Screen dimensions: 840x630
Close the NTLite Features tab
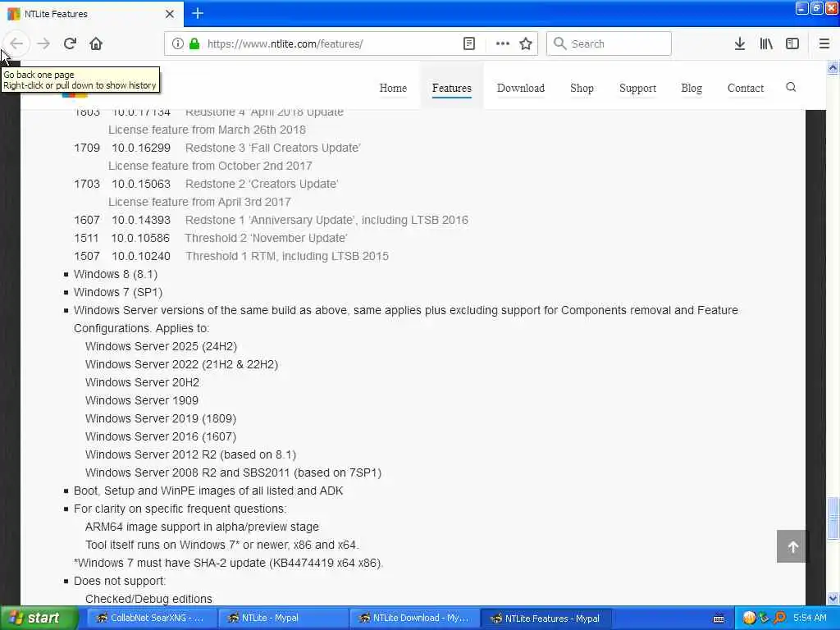click(x=170, y=14)
